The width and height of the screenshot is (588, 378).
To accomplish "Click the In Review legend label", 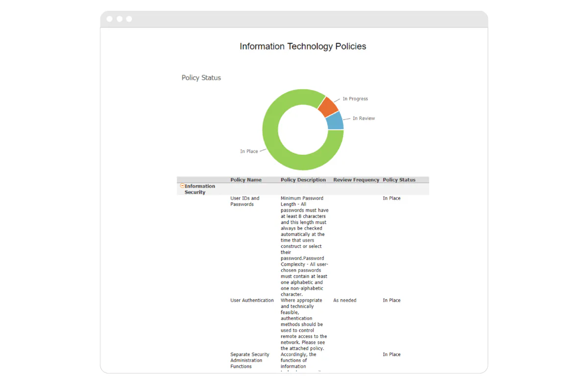I will [363, 118].
